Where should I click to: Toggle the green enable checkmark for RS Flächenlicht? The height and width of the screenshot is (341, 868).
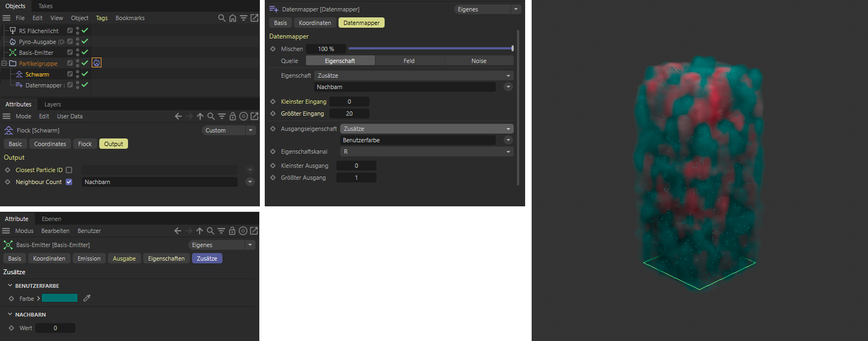(x=85, y=30)
